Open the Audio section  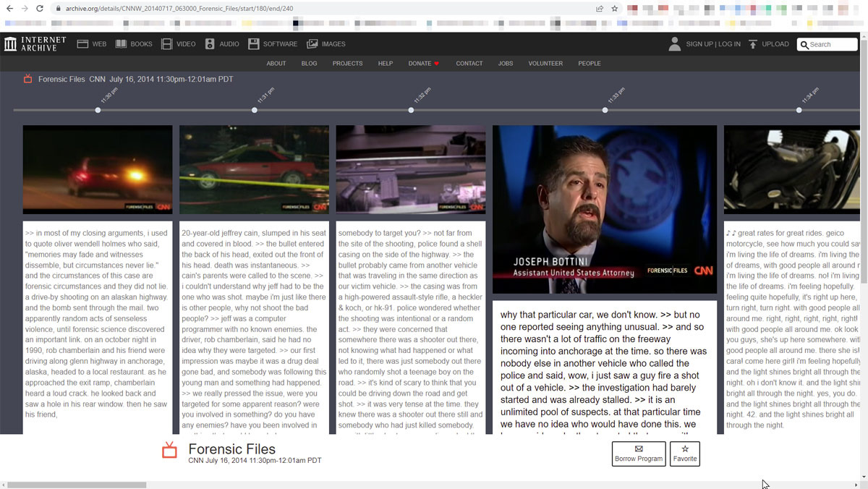pyautogui.click(x=222, y=44)
